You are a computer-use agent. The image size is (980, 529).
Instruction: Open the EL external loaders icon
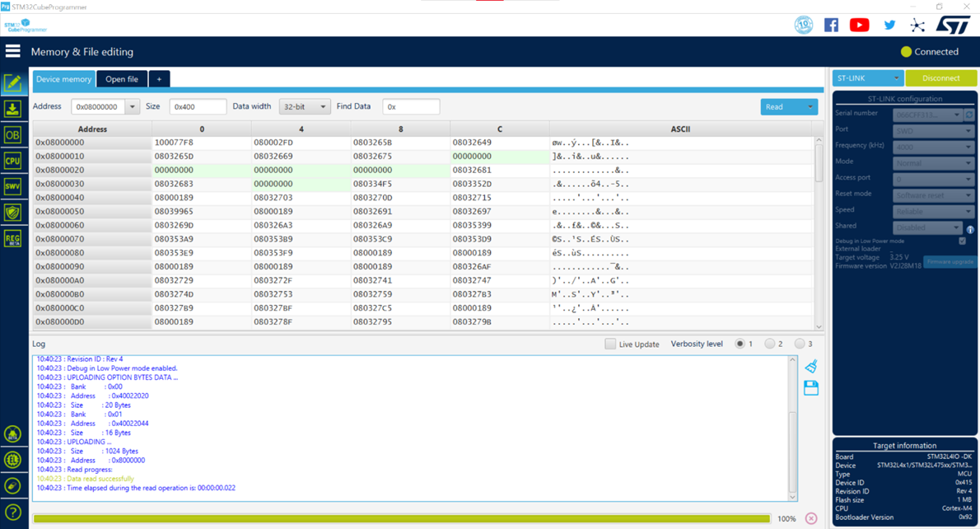(12, 461)
